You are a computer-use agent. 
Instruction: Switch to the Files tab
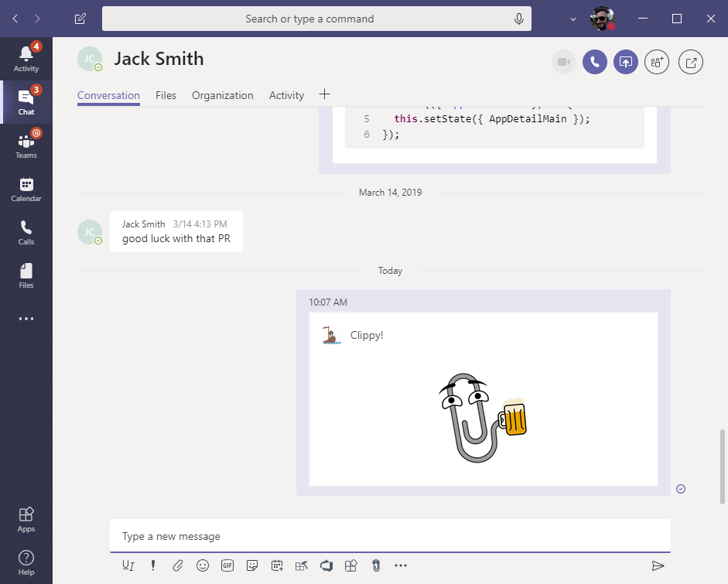(x=166, y=95)
